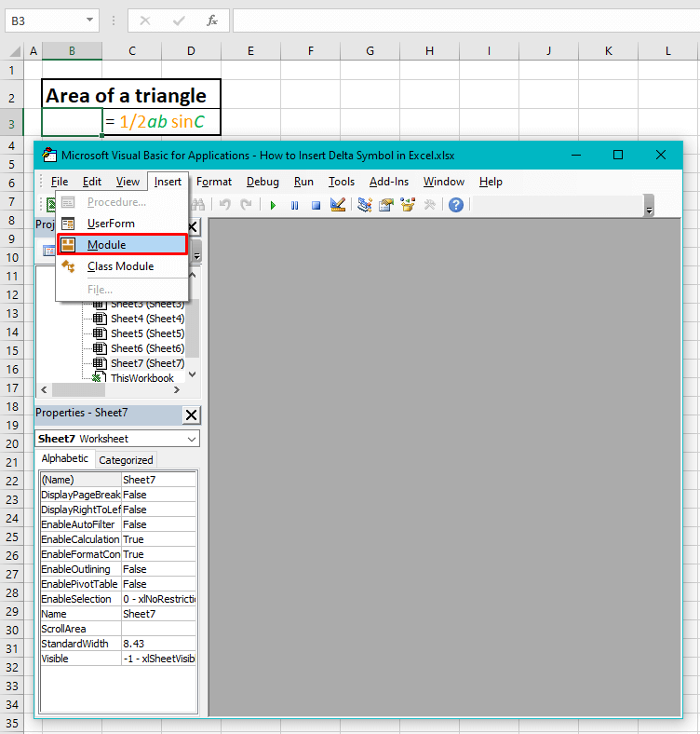Click the StandardWidth value 8.43
Screen dimensions: 700x734
click(158, 644)
